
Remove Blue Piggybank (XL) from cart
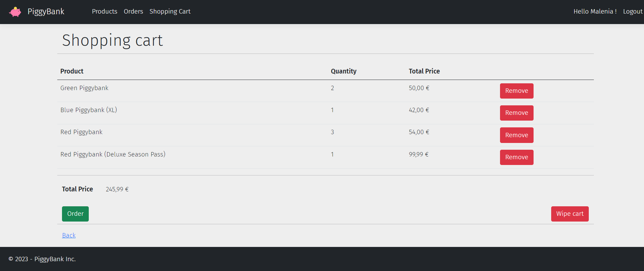click(517, 113)
